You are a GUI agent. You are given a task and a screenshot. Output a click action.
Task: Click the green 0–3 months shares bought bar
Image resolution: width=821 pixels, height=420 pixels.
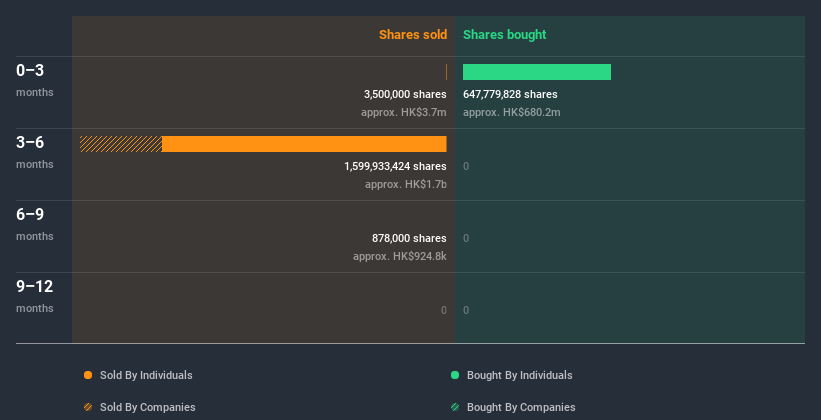click(537, 72)
